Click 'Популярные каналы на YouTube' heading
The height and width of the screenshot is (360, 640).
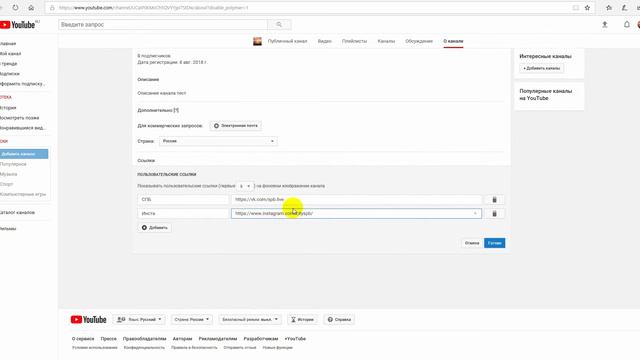coord(545,95)
